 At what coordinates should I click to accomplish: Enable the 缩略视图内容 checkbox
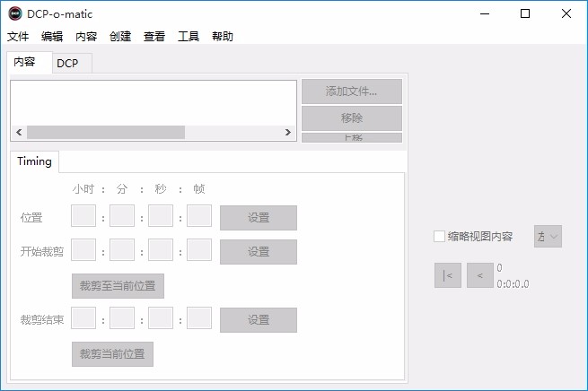[x=439, y=237]
